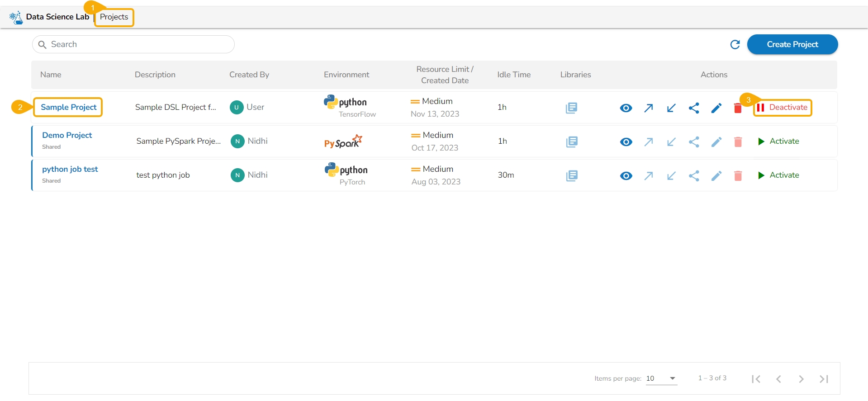
Task: Click the refresh icon beside Create Project
Action: pyautogui.click(x=735, y=44)
